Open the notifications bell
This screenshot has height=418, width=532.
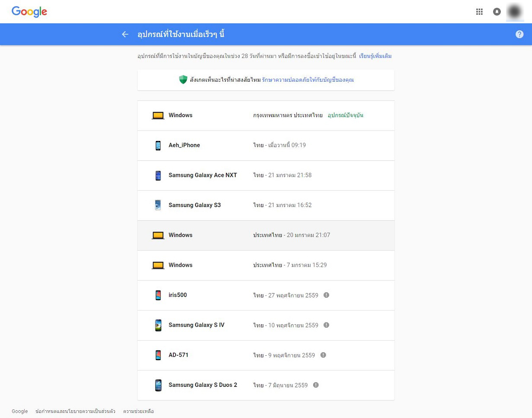pyautogui.click(x=497, y=12)
